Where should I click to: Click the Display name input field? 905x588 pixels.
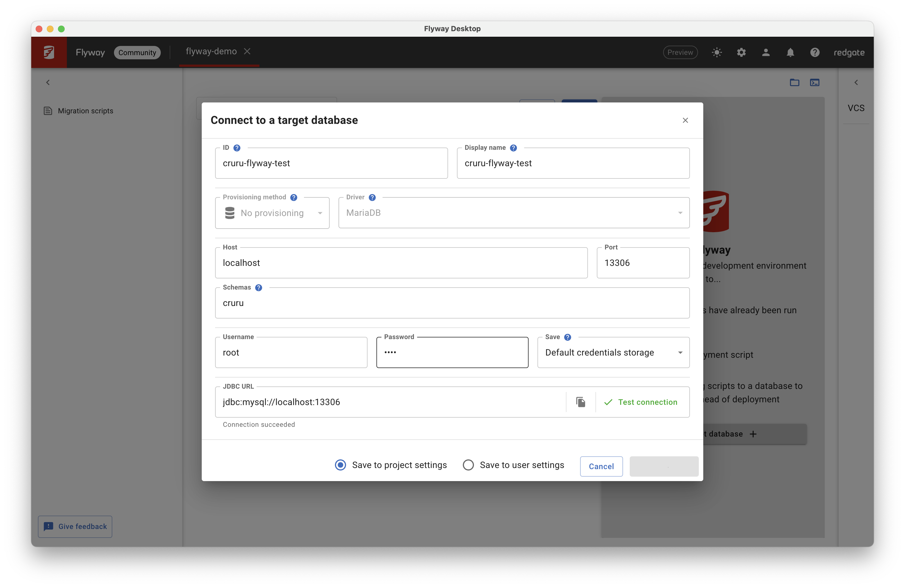573,163
